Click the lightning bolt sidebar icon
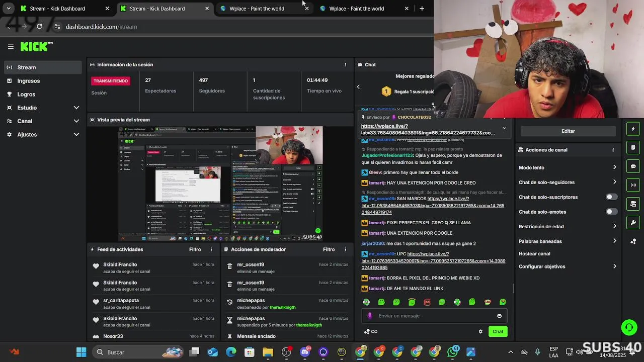The width and height of the screenshot is (644, 362). (x=633, y=129)
